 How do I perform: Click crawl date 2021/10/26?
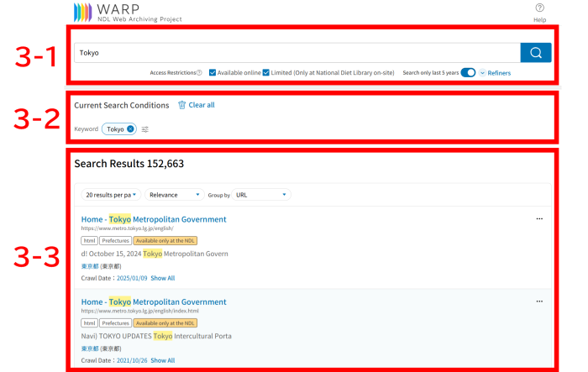click(x=132, y=360)
